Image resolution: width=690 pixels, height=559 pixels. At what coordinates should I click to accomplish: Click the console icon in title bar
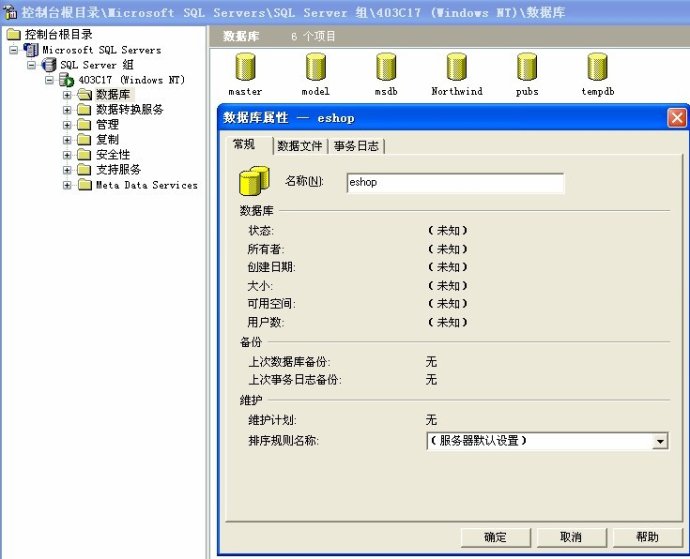tap(10, 12)
